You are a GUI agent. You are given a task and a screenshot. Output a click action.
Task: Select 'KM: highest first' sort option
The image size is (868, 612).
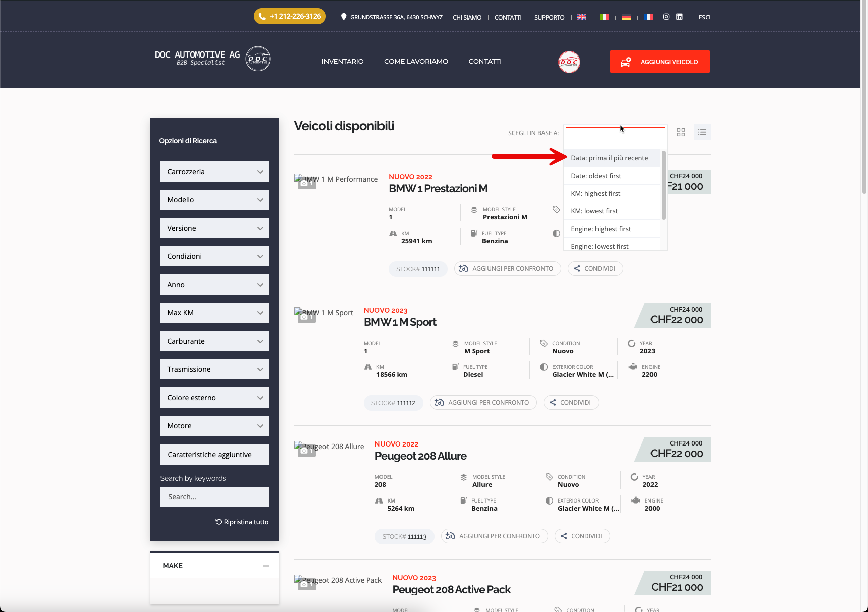click(x=612, y=193)
